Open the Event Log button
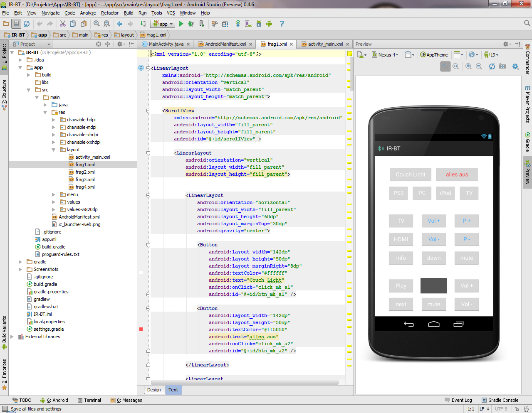532x413 pixels. click(458, 400)
